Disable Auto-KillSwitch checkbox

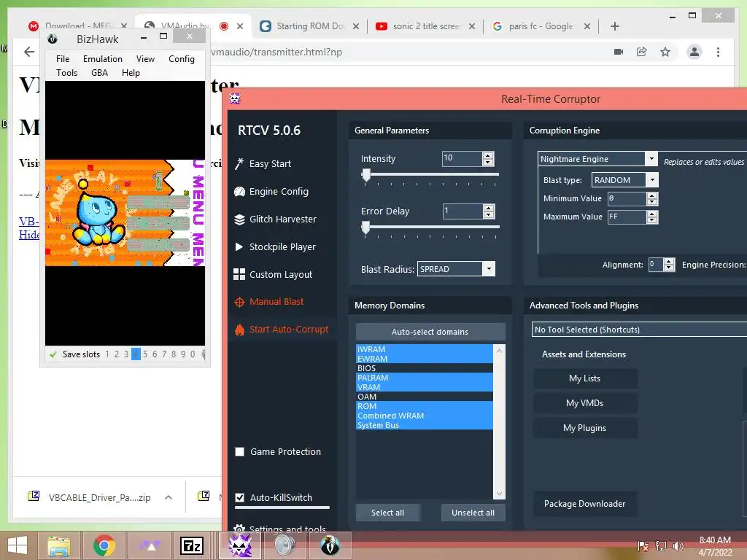point(239,497)
